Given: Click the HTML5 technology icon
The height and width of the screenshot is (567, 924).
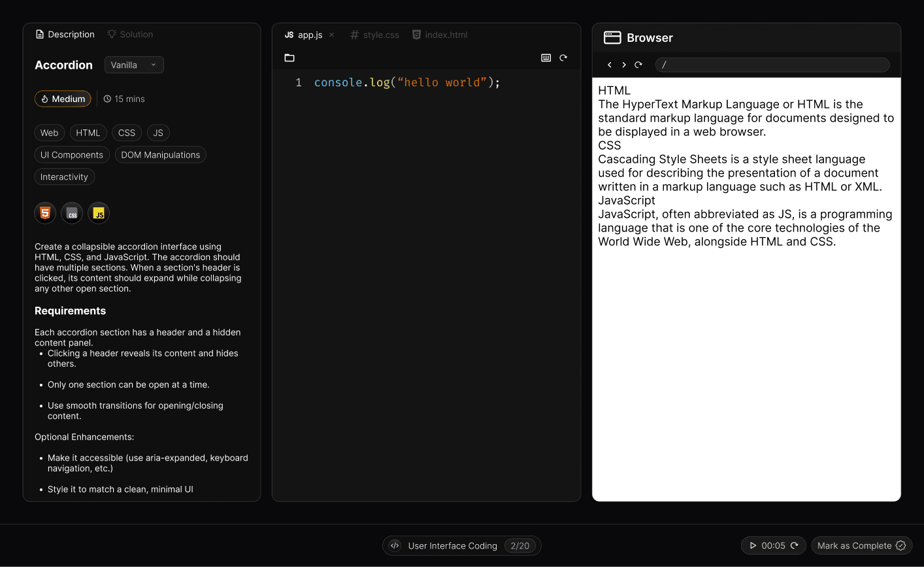Looking at the screenshot, I should pyautogui.click(x=45, y=213).
